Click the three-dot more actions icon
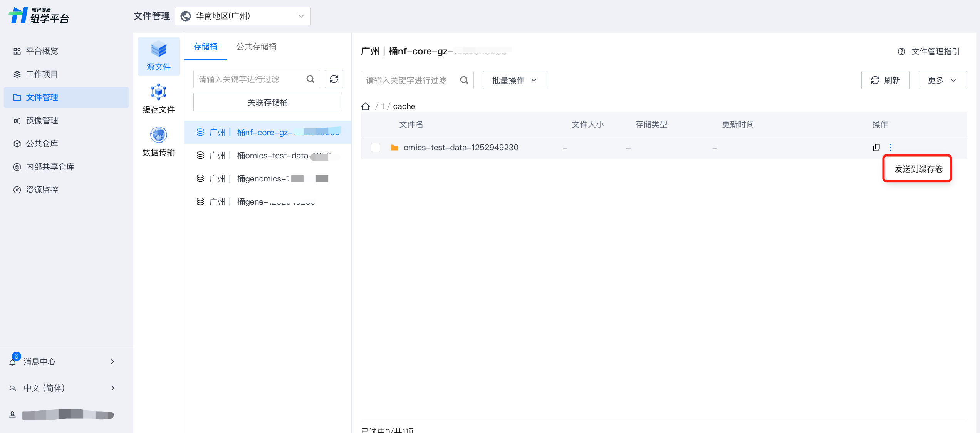980x433 pixels. 891,148
